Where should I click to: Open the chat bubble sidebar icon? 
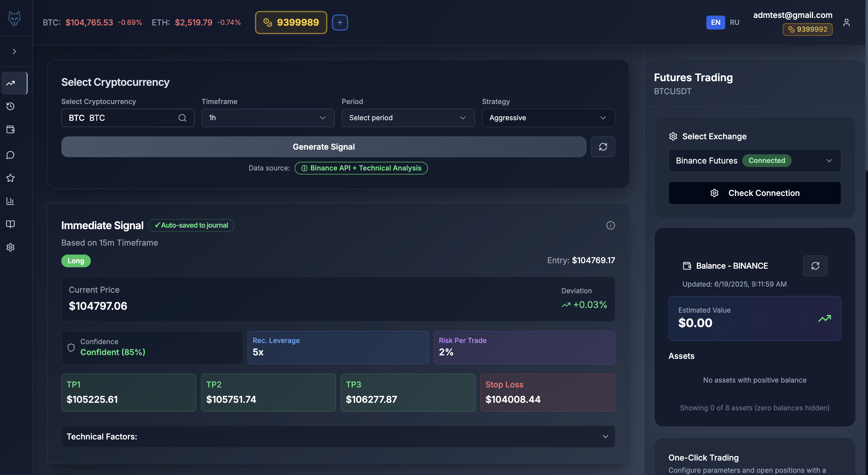[10, 155]
